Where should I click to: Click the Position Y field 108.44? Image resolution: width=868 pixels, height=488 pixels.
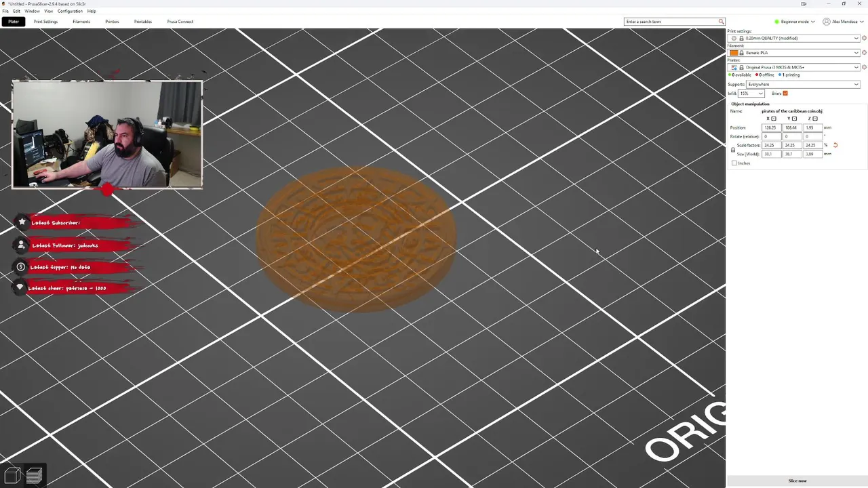[x=792, y=127]
